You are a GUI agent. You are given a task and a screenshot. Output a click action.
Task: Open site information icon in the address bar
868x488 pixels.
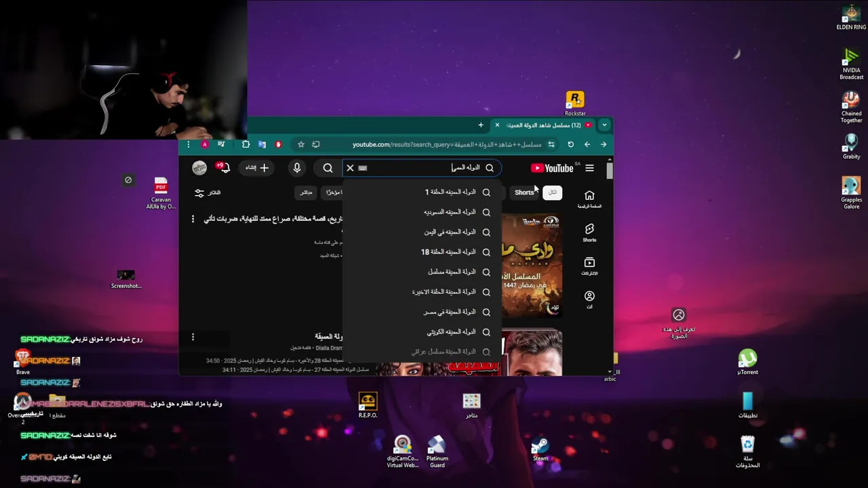point(551,144)
